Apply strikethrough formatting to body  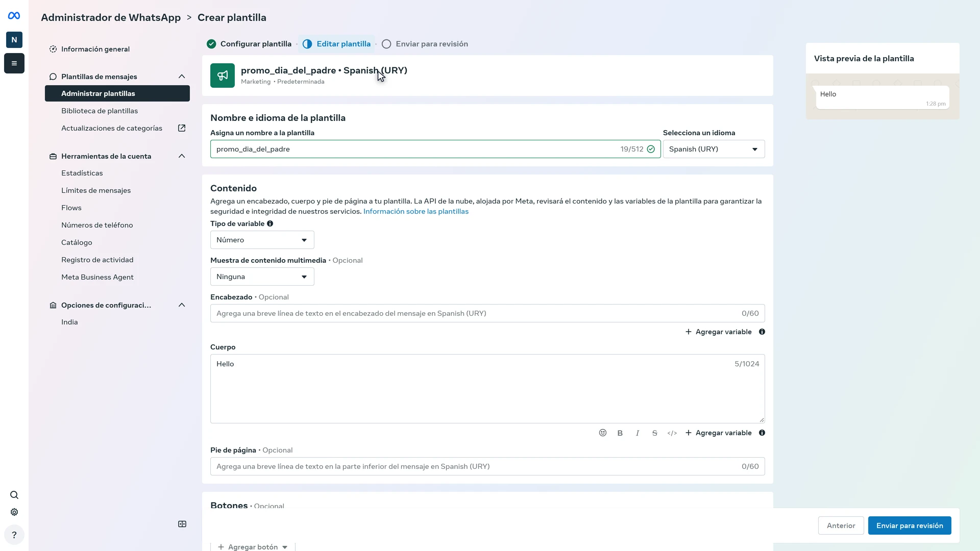(655, 433)
